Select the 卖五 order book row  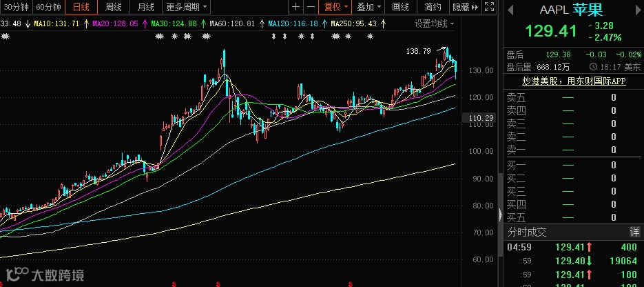tap(573, 97)
